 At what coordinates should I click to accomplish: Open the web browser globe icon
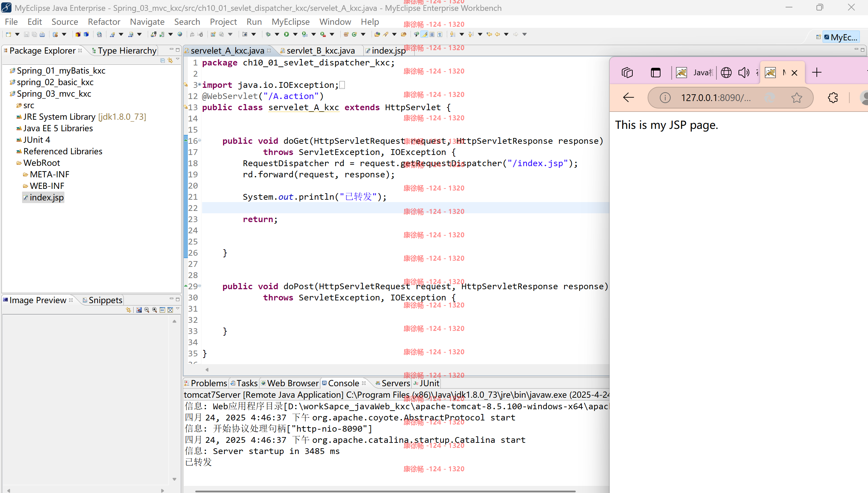click(x=180, y=34)
